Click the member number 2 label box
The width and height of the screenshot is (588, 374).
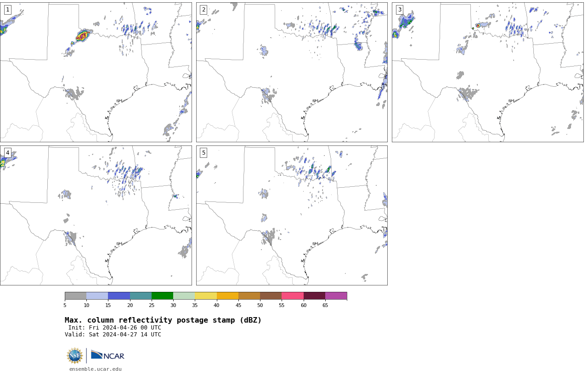coord(204,10)
